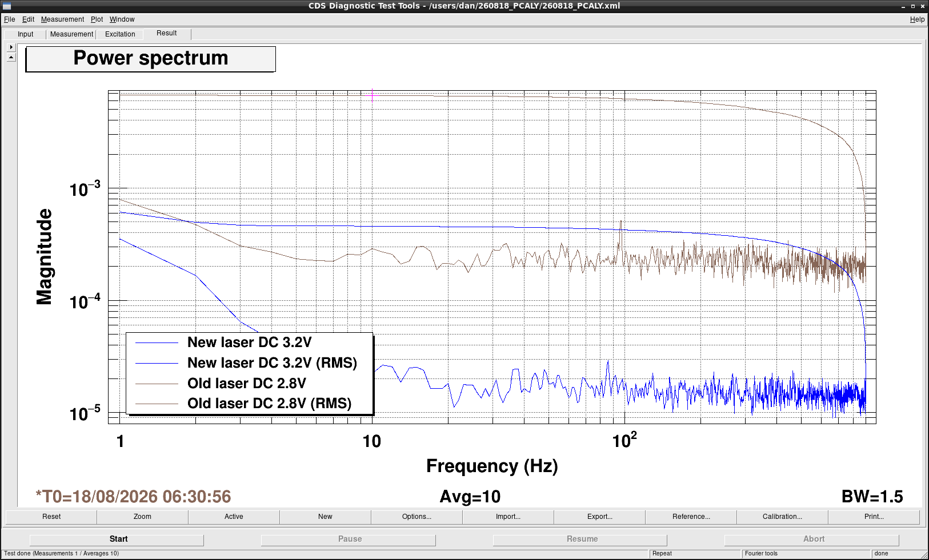The height and width of the screenshot is (560, 929).
Task: Click the Print... button
Action: point(874,517)
